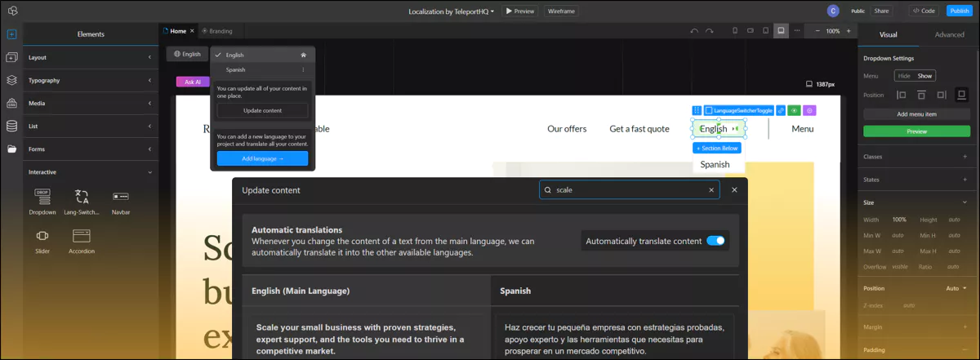This screenshot has width=980, height=360.
Task: Click the home icon beside English
Action: (303, 55)
